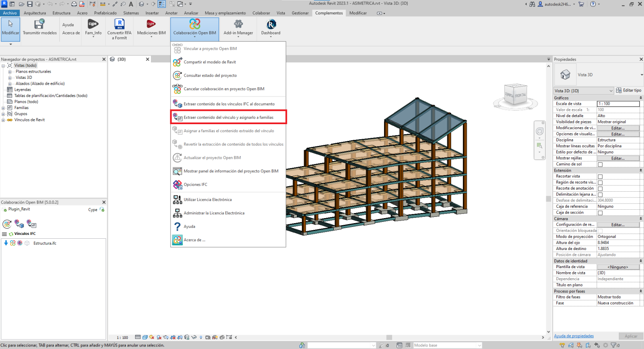This screenshot has height=349, width=644.
Task: Collapse the Gráficos properties section
Action: [640, 98]
